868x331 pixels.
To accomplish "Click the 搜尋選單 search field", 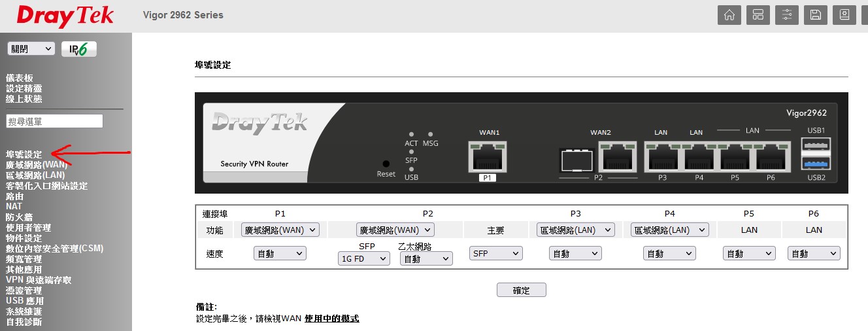I will pyautogui.click(x=54, y=121).
